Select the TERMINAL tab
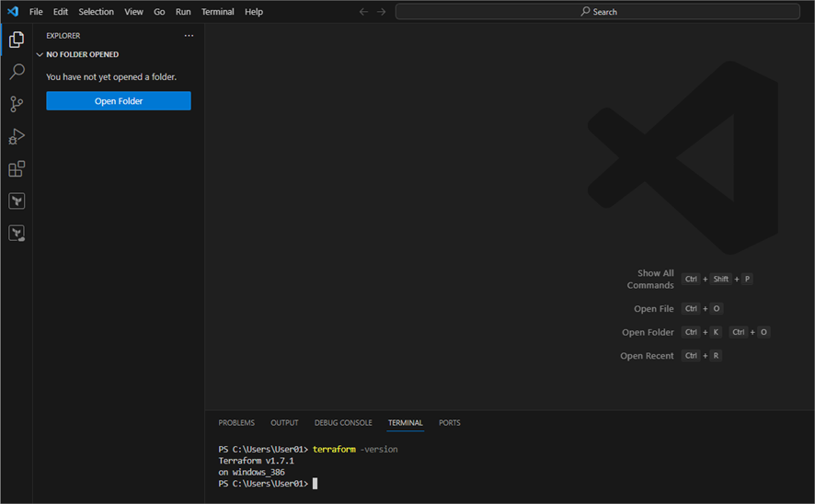 pos(406,422)
